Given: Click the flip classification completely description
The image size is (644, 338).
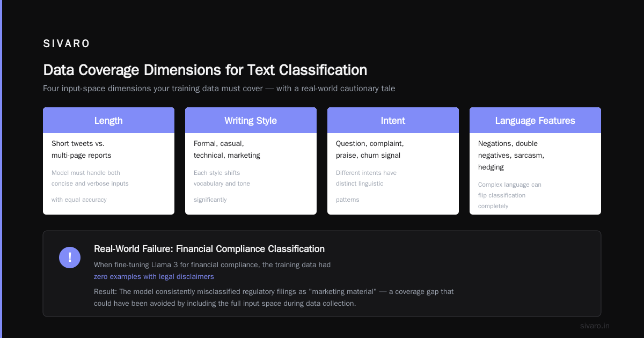Looking at the screenshot, I should (510, 195).
